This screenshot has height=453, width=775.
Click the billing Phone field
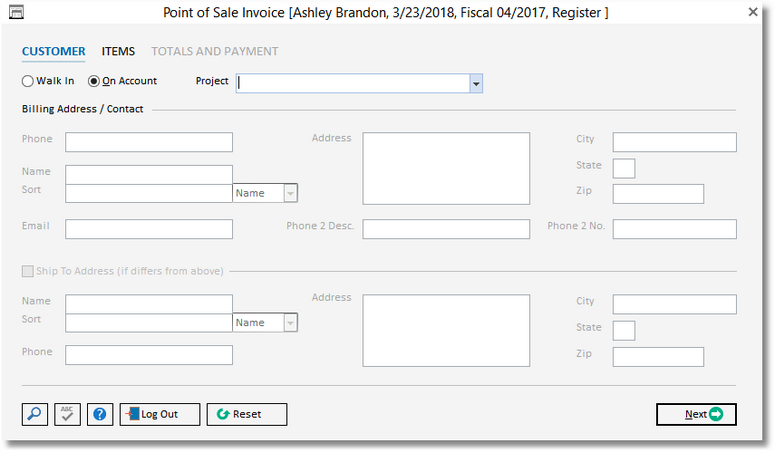pyautogui.click(x=149, y=142)
